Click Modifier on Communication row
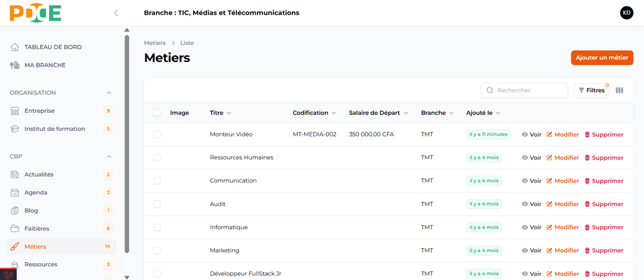Viewport: 644px width, 280px height. 562,181
